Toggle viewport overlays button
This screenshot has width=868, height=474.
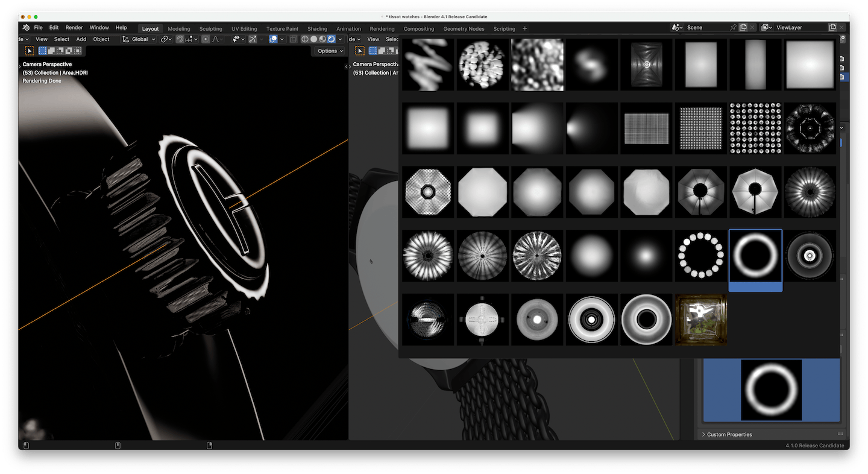tap(274, 39)
